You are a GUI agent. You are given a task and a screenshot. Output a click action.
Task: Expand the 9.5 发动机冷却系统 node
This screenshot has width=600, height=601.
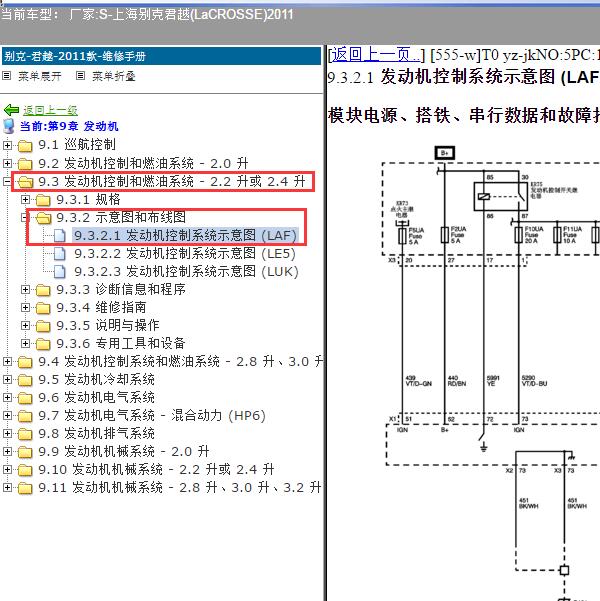(7, 379)
